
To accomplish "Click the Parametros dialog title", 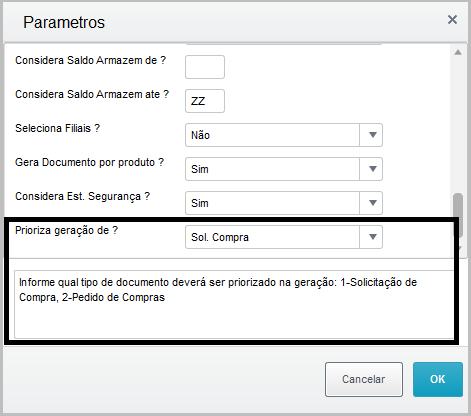I will tap(64, 23).
